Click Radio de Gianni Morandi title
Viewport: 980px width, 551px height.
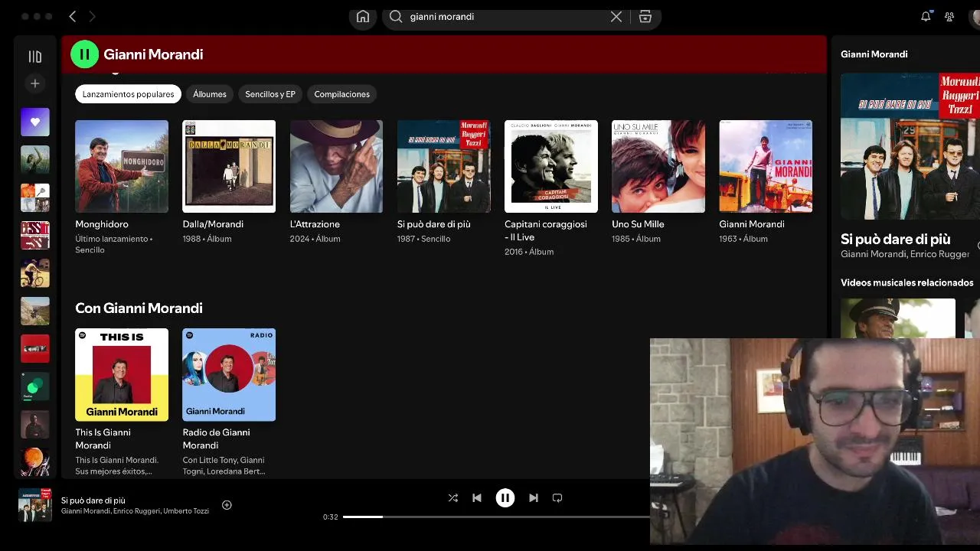[x=216, y=439]
